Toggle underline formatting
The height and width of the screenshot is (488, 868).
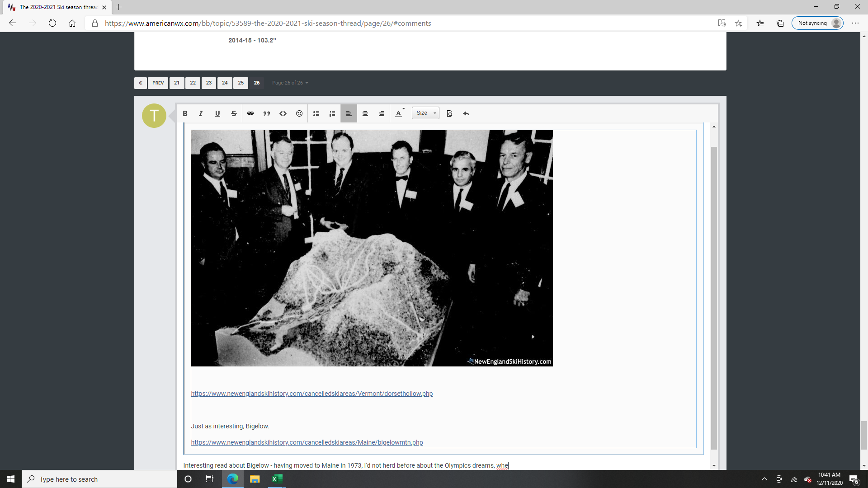click(x=217, y=113)
